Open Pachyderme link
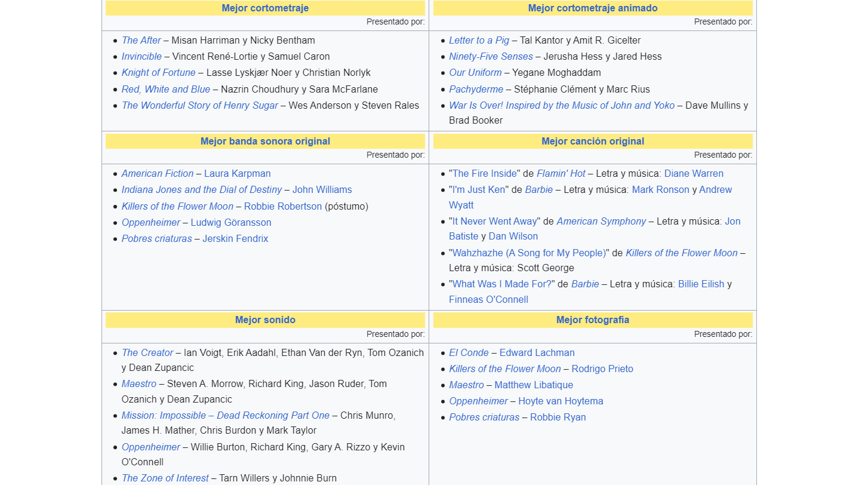This screenshot has width=868, height=485. (x=476, y=90)
